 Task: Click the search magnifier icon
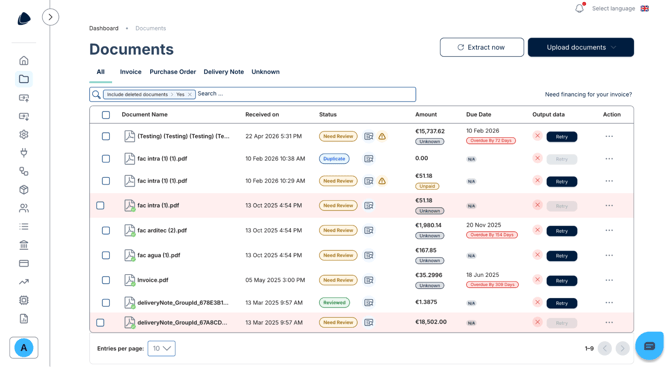96,94
